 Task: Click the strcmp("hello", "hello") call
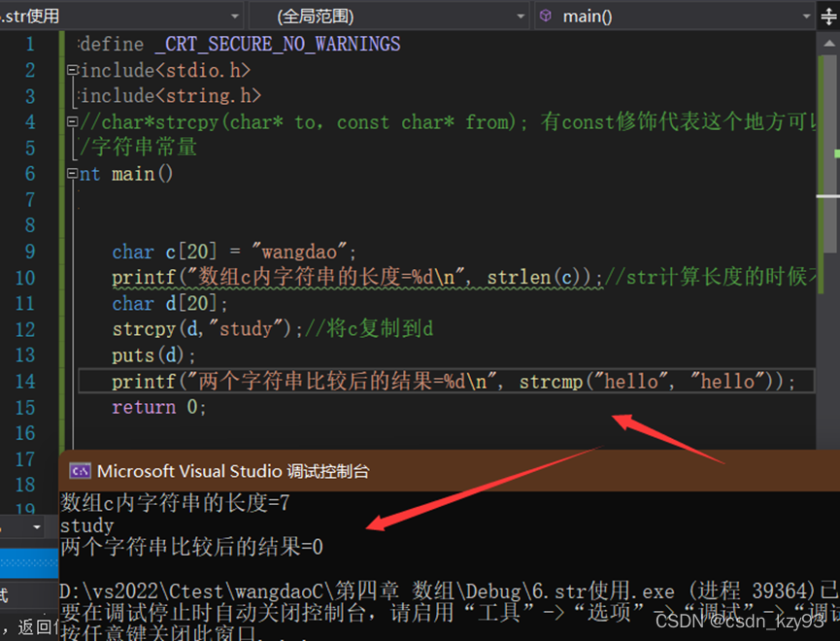[652, 381]
